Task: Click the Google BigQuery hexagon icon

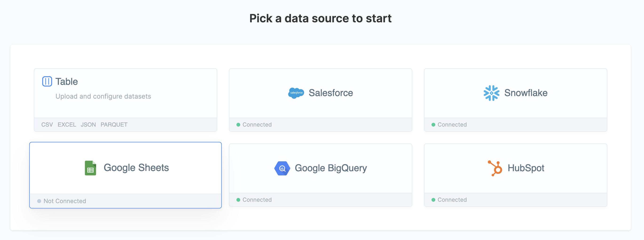Action: pyautogui.click(x=282, y=168)
